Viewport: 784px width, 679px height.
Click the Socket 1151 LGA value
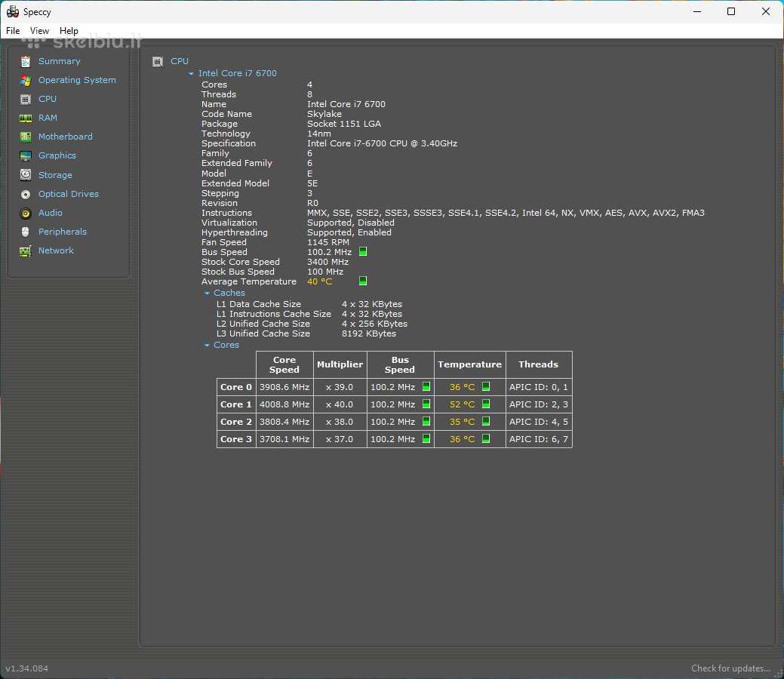344,124
